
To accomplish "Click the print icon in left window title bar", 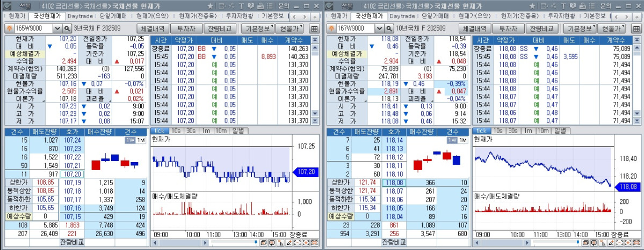I will [x=261, y=6].
